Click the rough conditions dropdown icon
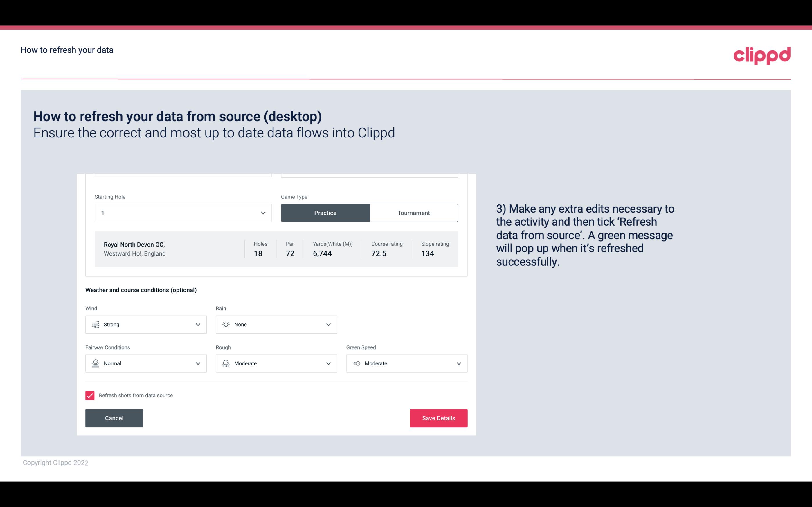812x507 pixels. [x=328, y=363]
